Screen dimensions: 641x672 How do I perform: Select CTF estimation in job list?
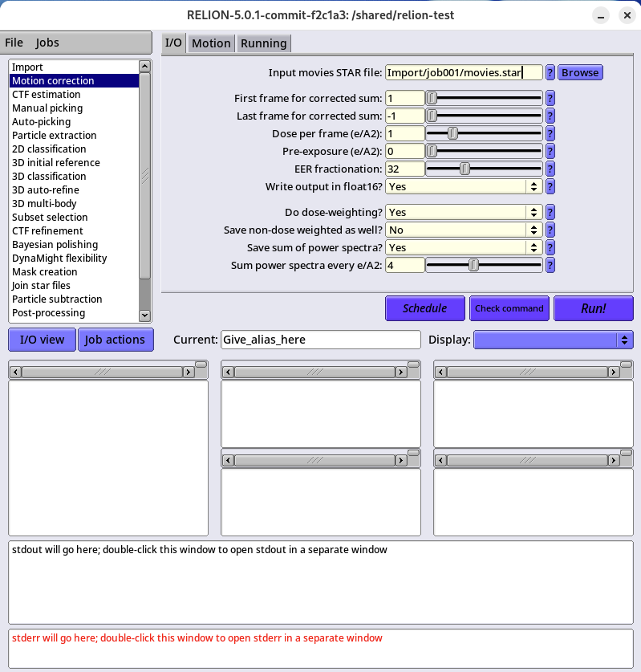pyautogui.click(x=74, y=94)
